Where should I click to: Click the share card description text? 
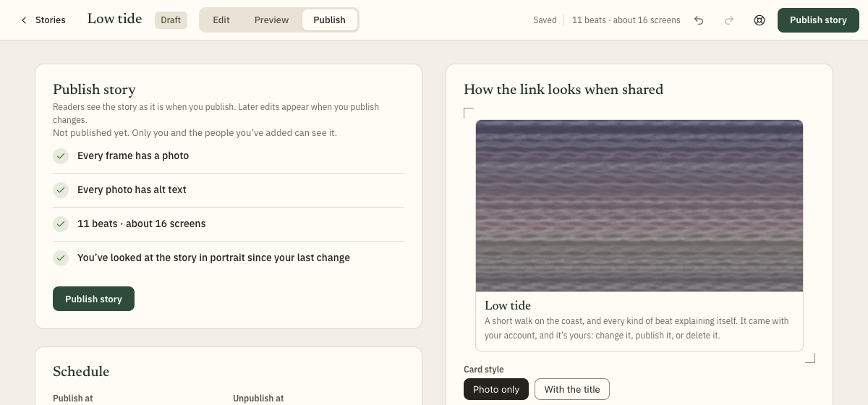click(637, 328)
